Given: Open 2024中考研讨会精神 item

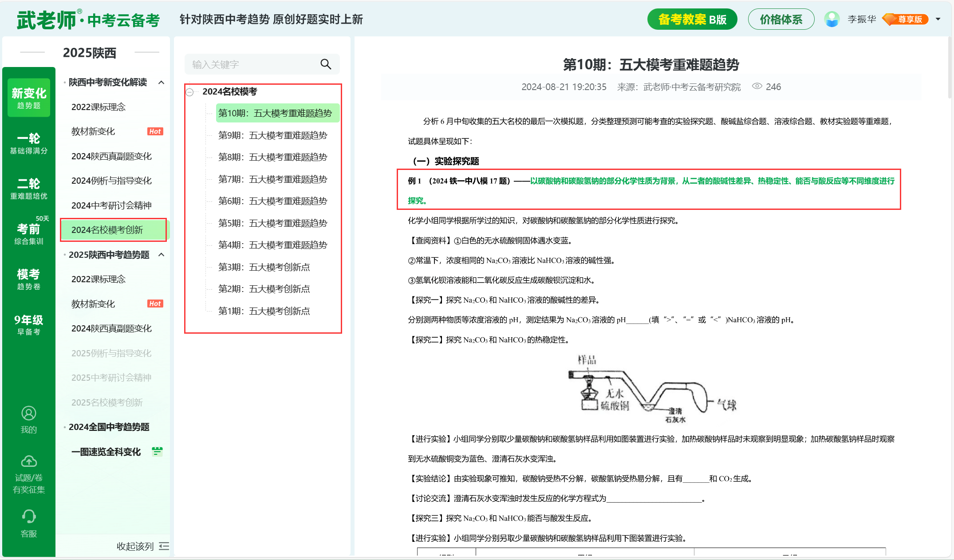Looking at the screenshot, I should click(111, 205).
